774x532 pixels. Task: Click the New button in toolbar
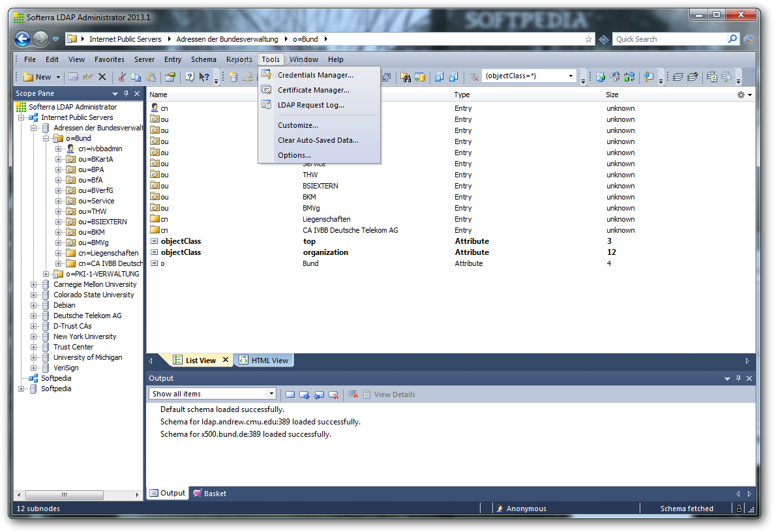coord(38,77)
